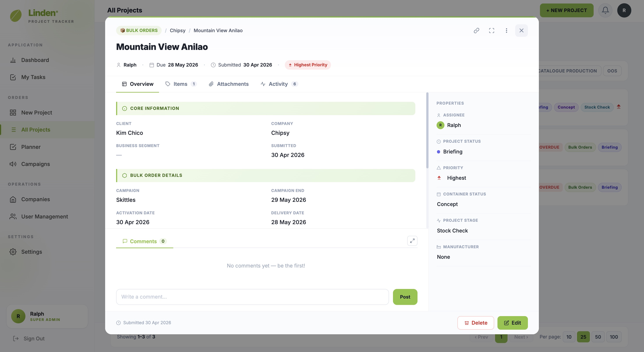Close the project detail modal

click(x=521, y=30)
